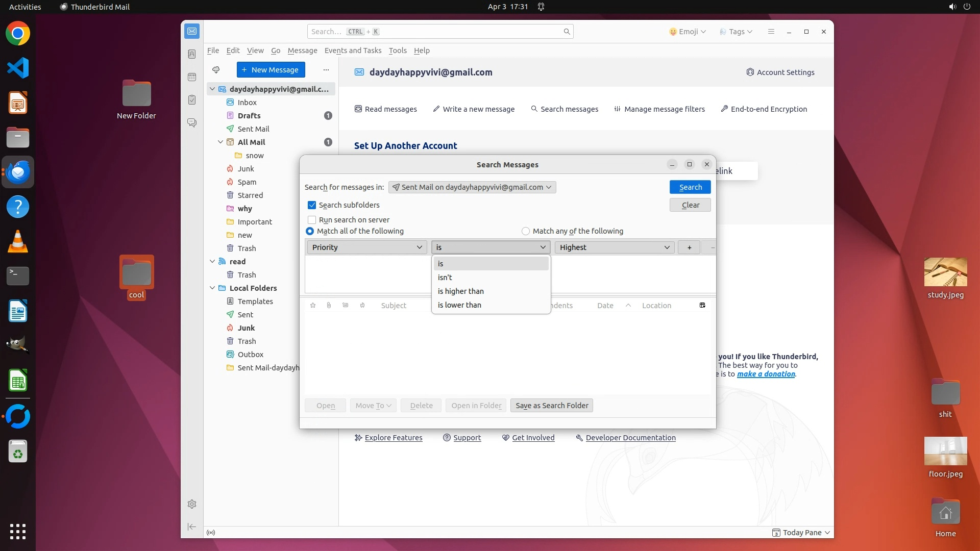
Task: Click the Get Messages cloud icon
Action: pos(216,70)
